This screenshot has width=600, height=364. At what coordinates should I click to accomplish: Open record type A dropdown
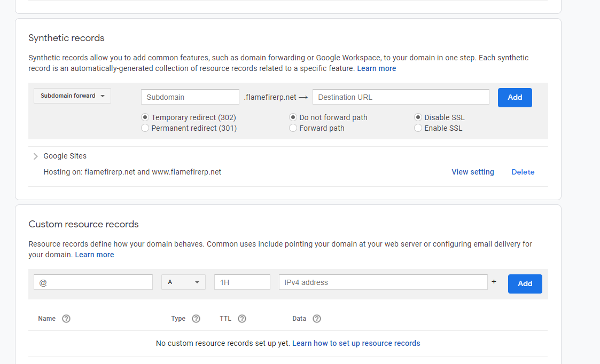pos(183,282)
